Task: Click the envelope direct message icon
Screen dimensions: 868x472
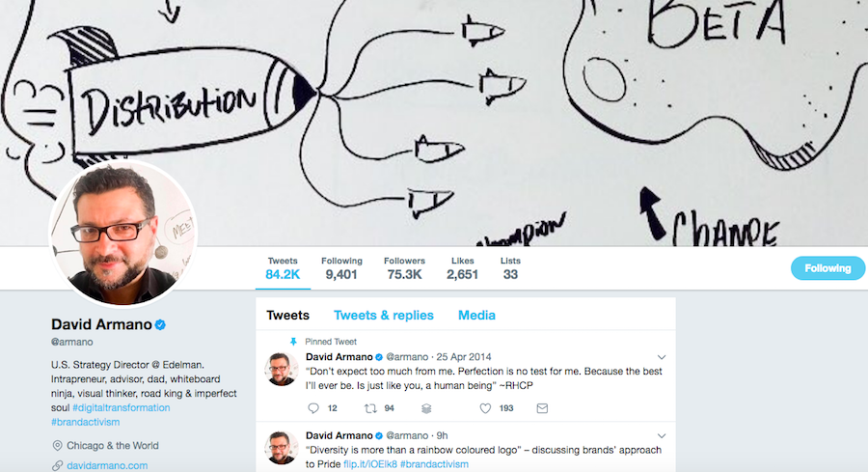Action: [x=542, y=408]
